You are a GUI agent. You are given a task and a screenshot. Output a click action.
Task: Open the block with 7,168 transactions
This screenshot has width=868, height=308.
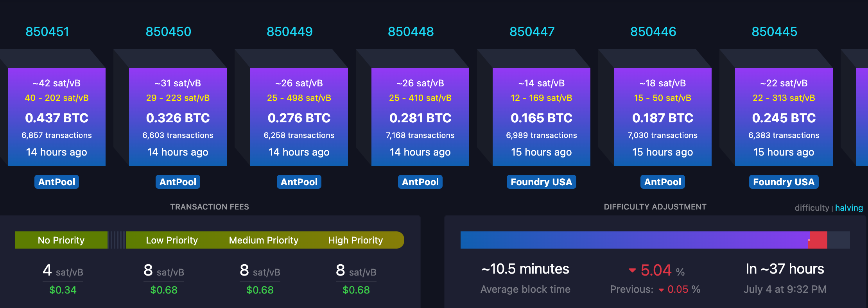pos(420,116)
